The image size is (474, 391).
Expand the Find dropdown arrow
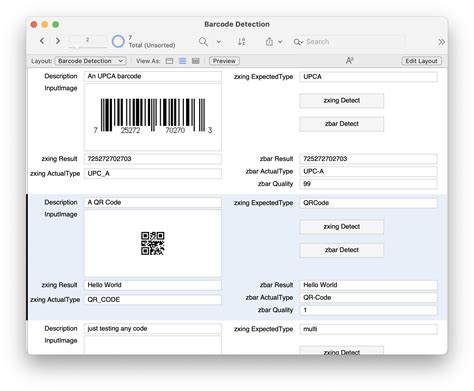pos(219,42)
